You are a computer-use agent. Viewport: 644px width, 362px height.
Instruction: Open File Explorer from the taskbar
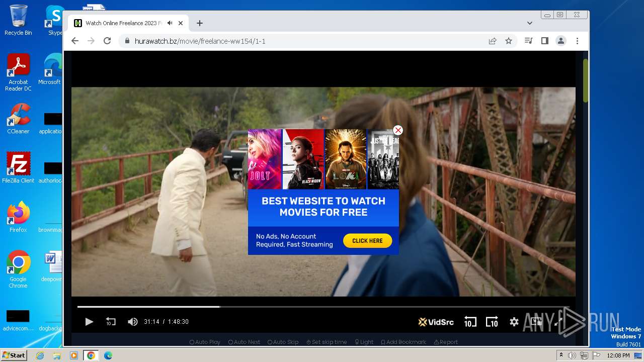[x=57, y=355]
